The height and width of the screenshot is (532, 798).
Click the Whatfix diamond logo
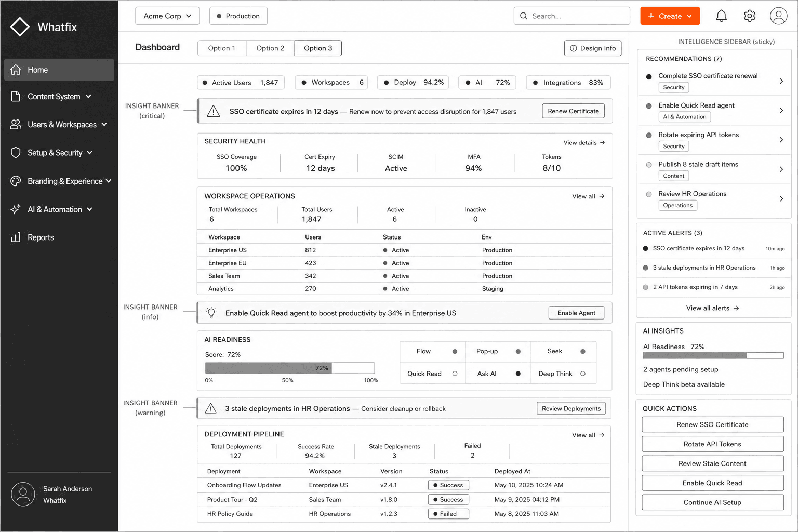coord(20,27)
